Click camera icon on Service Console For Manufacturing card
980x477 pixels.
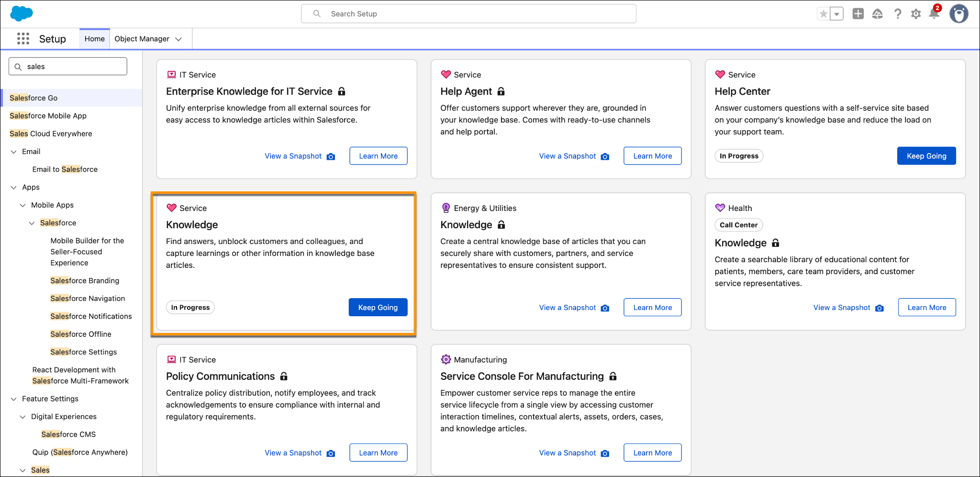pos(605,454)
